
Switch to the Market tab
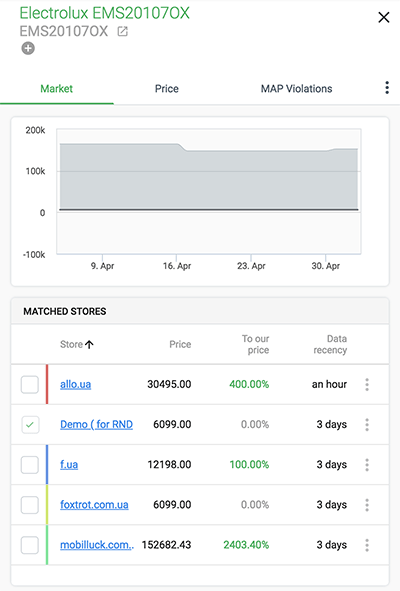(57, 89)
